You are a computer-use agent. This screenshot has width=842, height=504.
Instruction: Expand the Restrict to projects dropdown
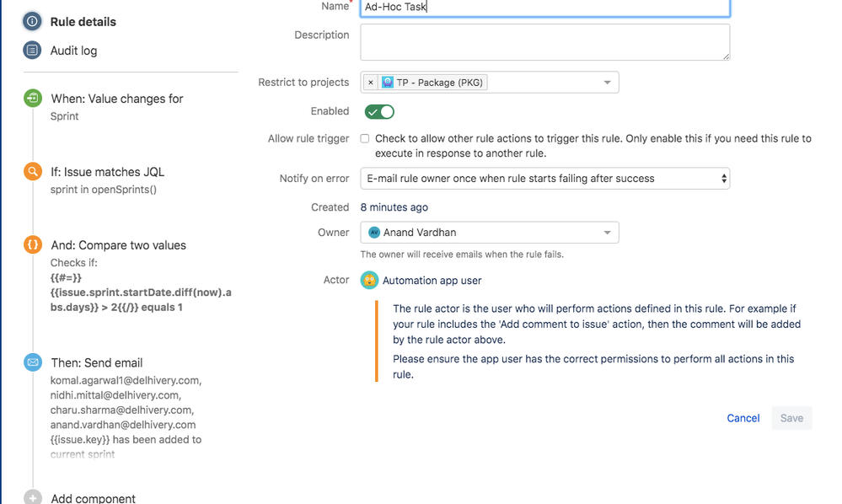(608, 83)
